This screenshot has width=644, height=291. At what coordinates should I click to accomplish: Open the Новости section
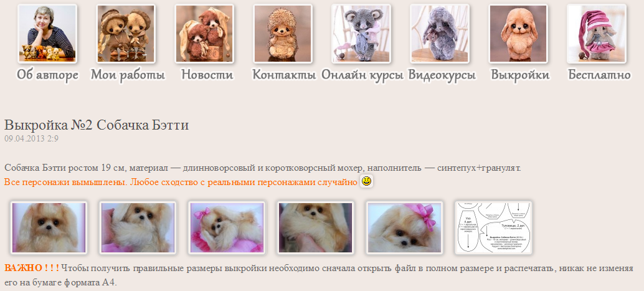[207, 75]
